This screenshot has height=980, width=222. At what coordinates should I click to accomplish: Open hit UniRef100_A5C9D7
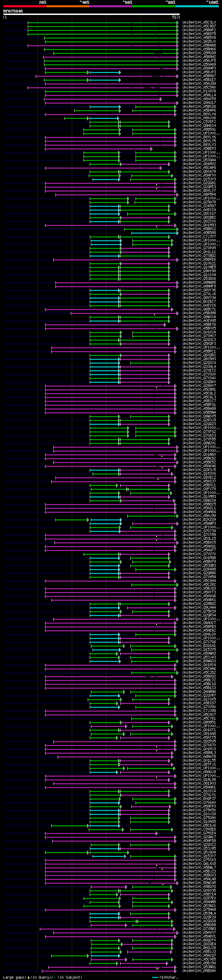coord(199,26)
